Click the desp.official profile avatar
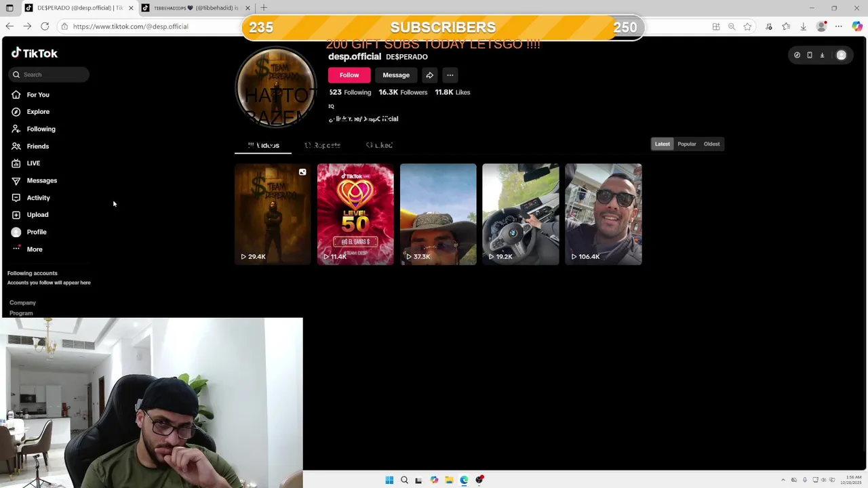 click(x=276, y=87)
